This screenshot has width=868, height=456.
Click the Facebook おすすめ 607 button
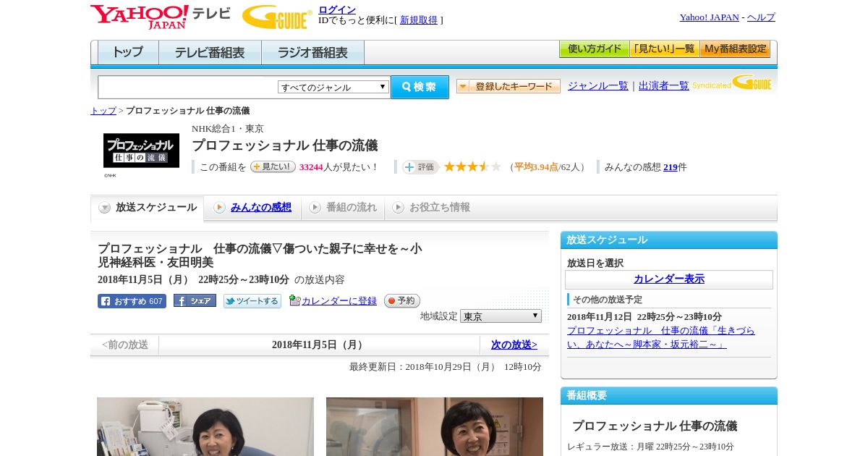coord(132,301)
